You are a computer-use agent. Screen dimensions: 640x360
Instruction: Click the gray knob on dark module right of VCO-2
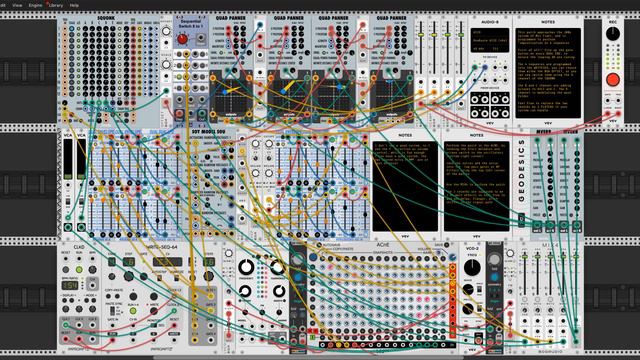494,259
